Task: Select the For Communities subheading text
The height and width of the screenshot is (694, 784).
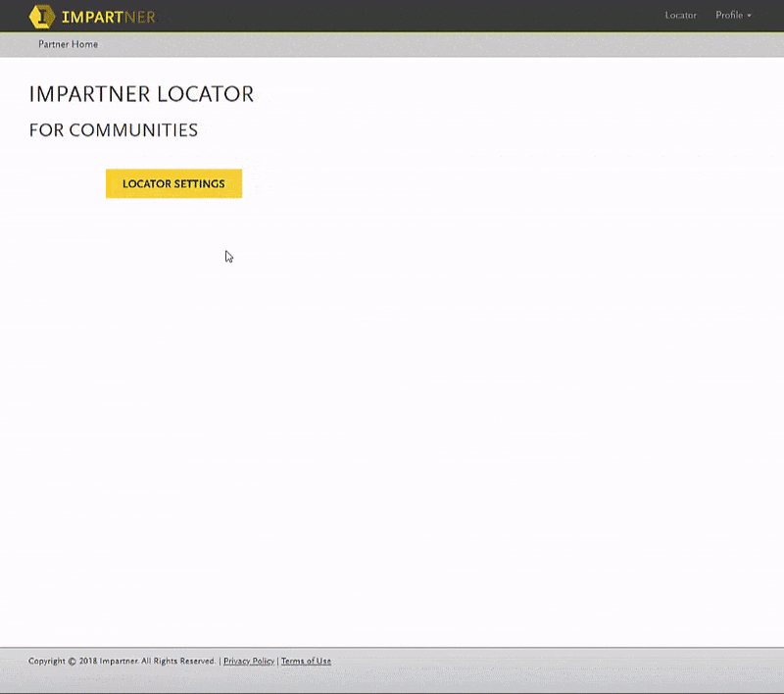Action: click(114, 130)
